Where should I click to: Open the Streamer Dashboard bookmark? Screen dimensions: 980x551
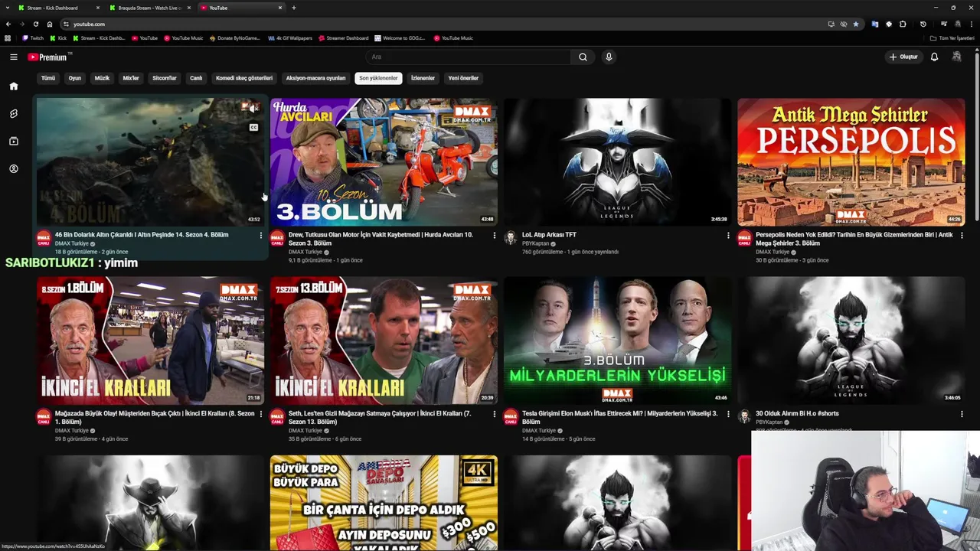[x=345, y=38]
